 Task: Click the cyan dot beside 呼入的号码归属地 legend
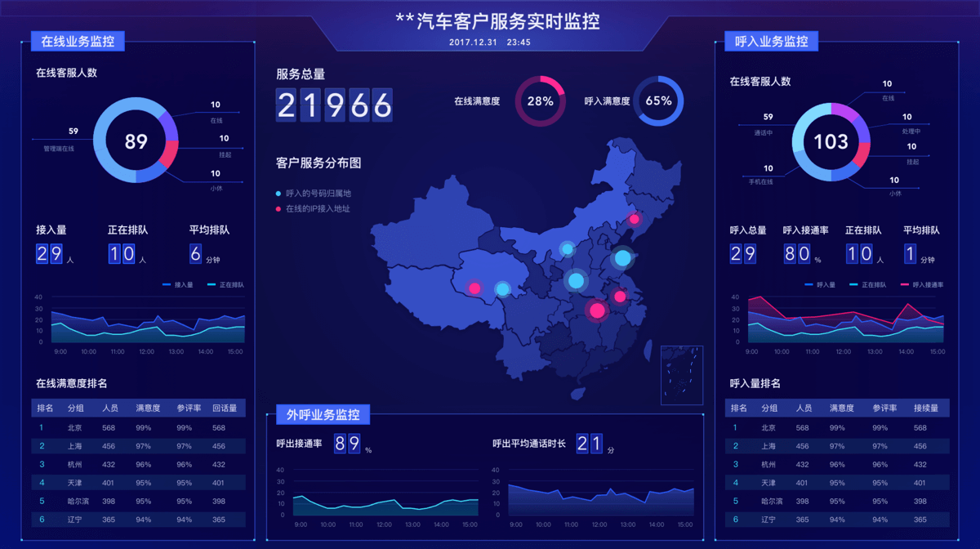279,194
